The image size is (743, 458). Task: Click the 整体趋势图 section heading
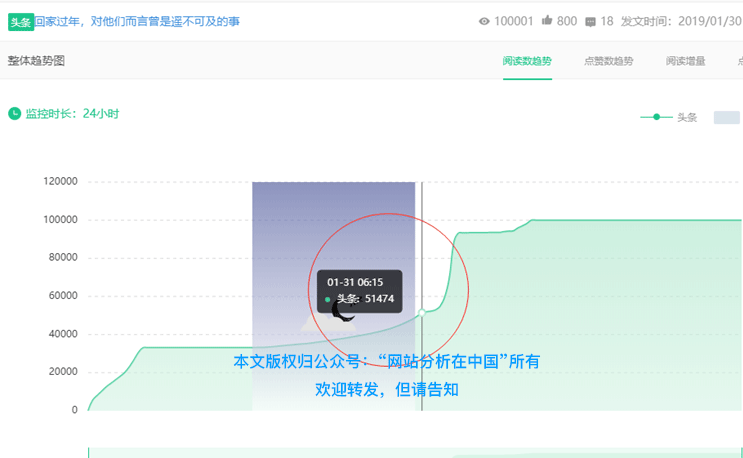click(x=36, y=61)
